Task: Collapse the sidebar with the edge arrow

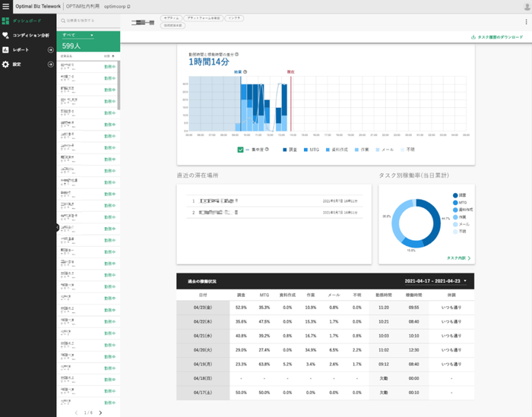Action: point(57,227)
